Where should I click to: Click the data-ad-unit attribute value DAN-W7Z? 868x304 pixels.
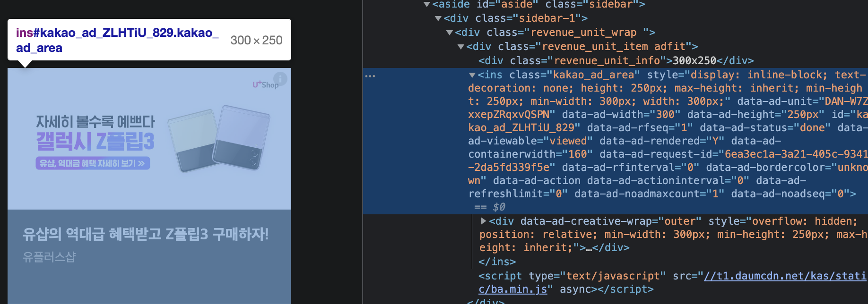[x=846, y=101]
